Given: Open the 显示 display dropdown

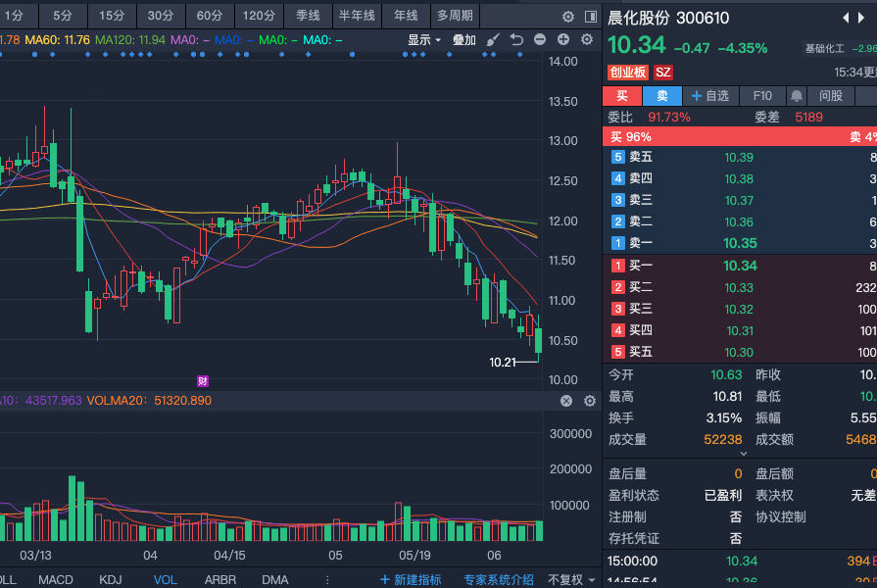Looking at the screenshot, I should [423, 40].
